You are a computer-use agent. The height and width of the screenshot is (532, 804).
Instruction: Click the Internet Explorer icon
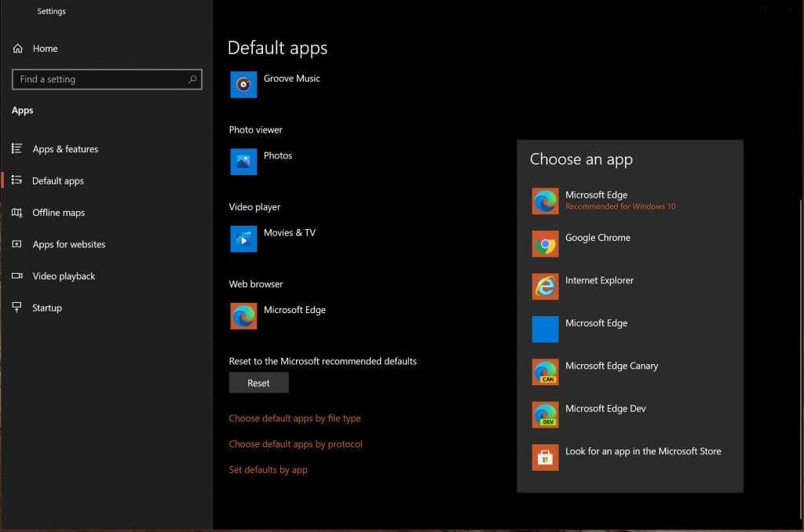point(545,286)
